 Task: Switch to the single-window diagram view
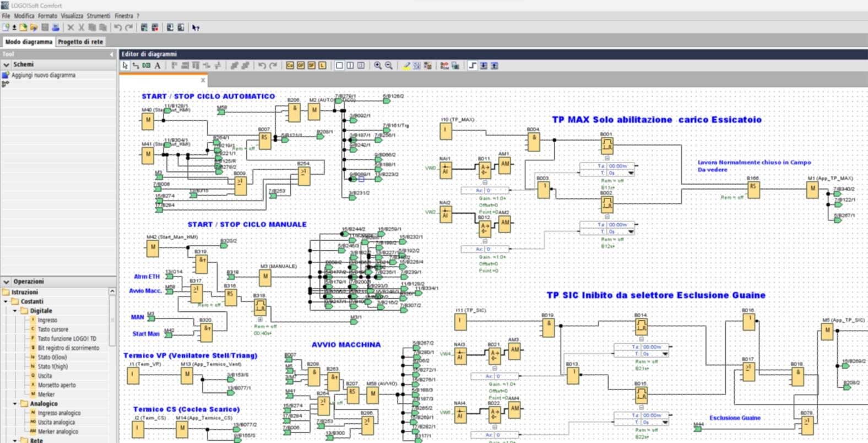click(x=339, y=66)
